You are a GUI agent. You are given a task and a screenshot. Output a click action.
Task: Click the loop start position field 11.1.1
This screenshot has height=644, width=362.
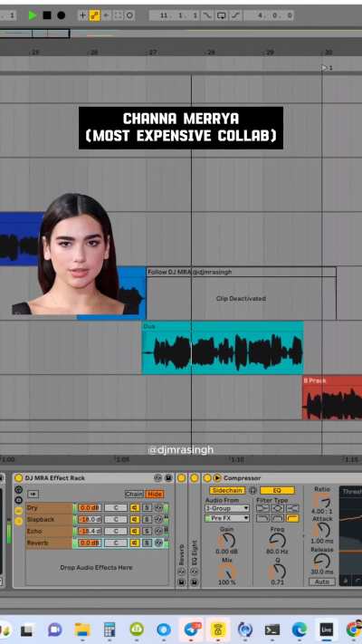174,15
